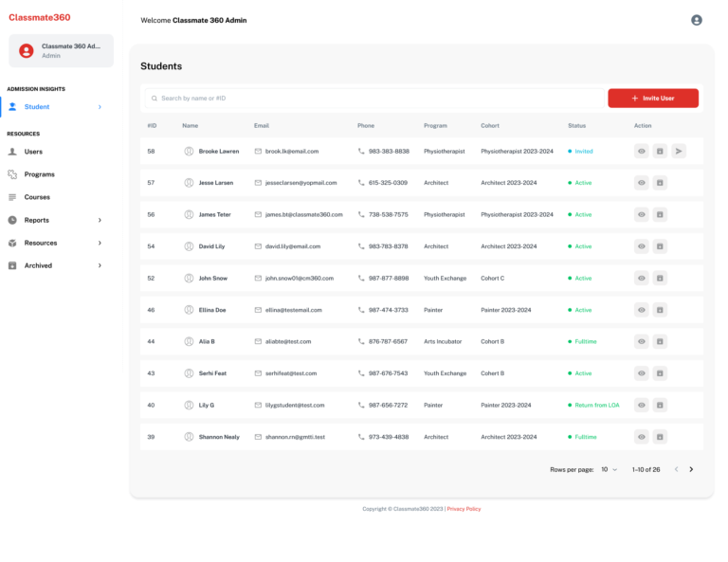The height and width of the screenshot is (562, 728).
Task: Go to Courses in the sidebar
Action: tap(37, 197)
